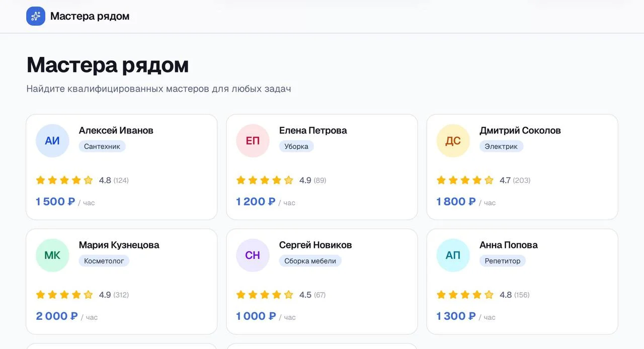Select the Уборка category tag
Image resolution: width=644 pixels, height=349 pixels.
[296, 147]
